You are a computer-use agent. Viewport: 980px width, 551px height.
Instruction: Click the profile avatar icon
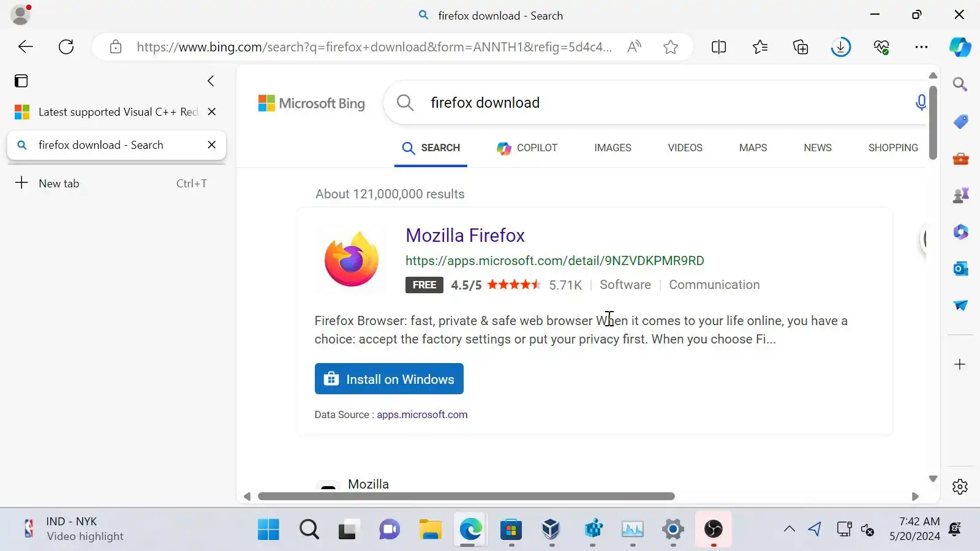click(x=20, y=15)
